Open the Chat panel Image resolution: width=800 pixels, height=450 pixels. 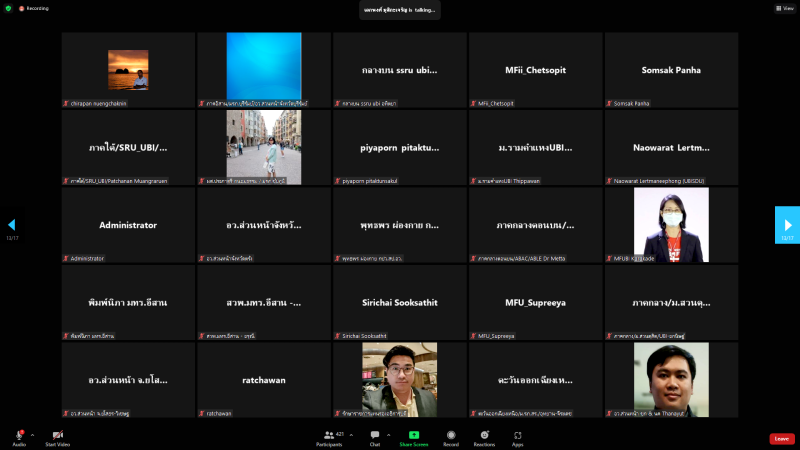tap(375, 436)
